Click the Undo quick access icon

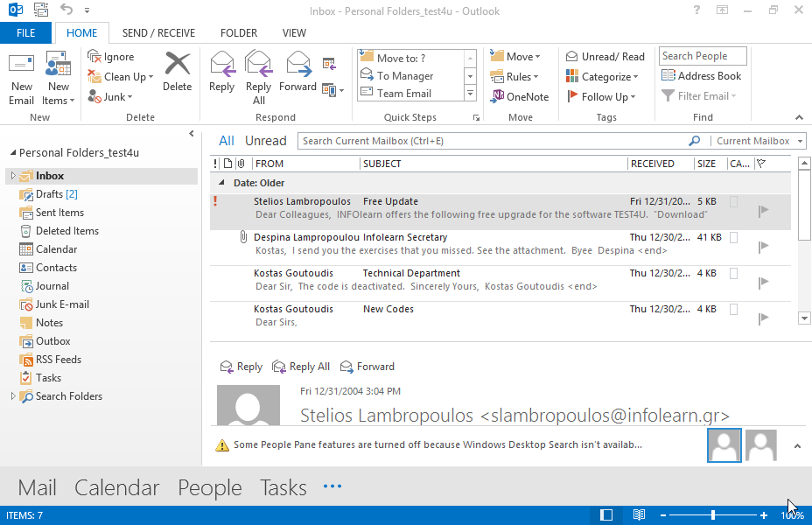pos(66,10)
